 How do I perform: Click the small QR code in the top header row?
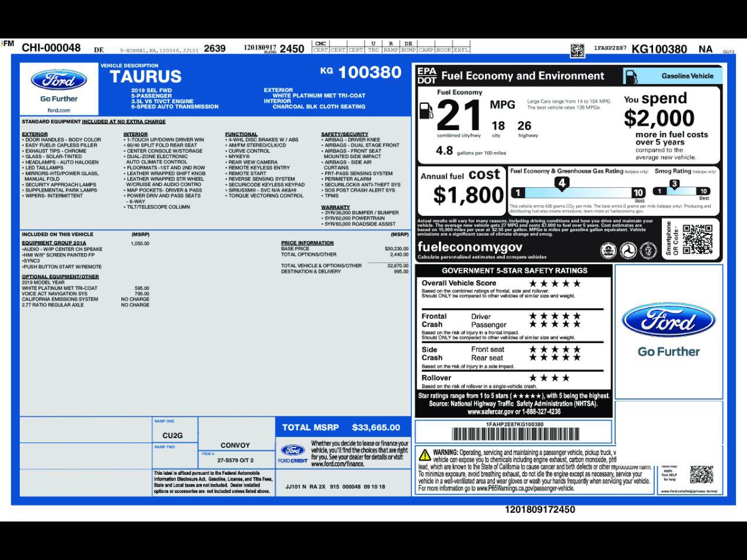577,50
